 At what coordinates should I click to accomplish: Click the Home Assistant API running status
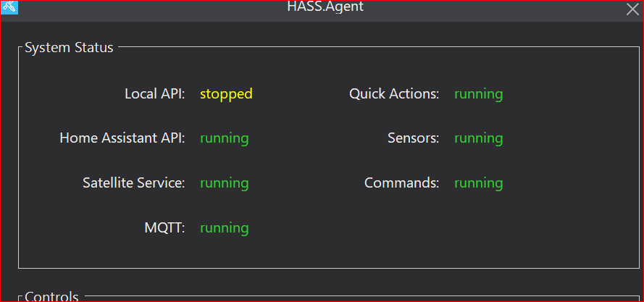tap(224, 138)
